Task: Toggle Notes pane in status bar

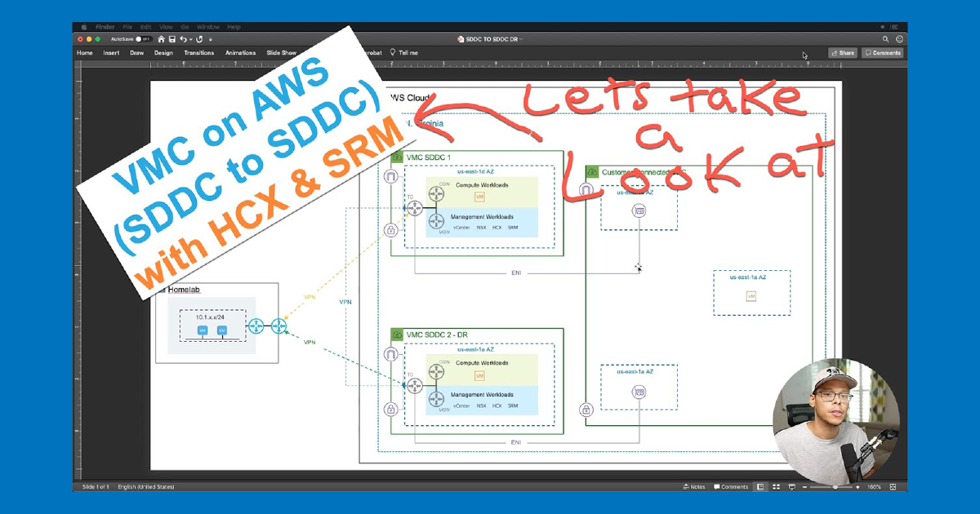Action: click(693, 487)
